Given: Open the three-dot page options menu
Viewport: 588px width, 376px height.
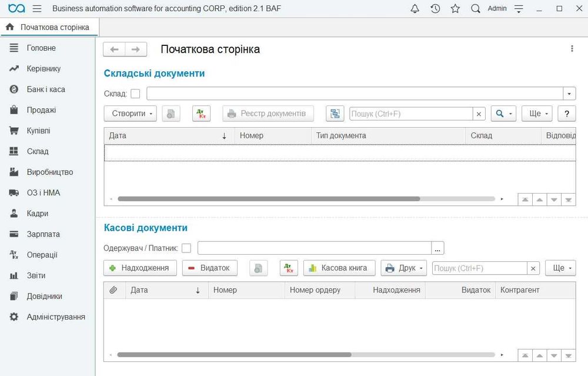Looking at the screenshot, I should 572,48.
